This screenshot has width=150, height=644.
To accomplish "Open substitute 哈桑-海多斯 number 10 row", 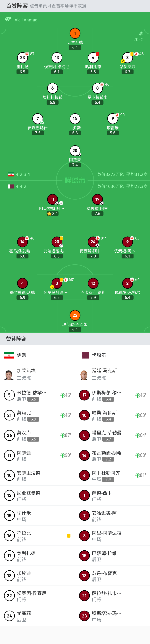I will point(112,415).
